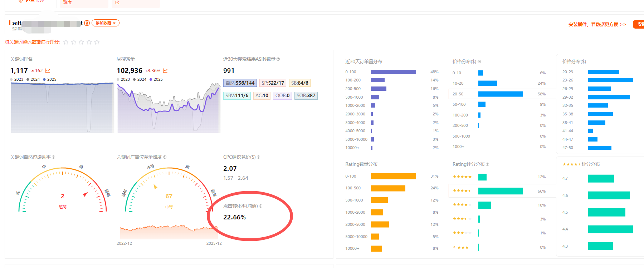644x268 pixels.
Task: Click help icon beside 点击转化率(均值)
Action: 260,206
